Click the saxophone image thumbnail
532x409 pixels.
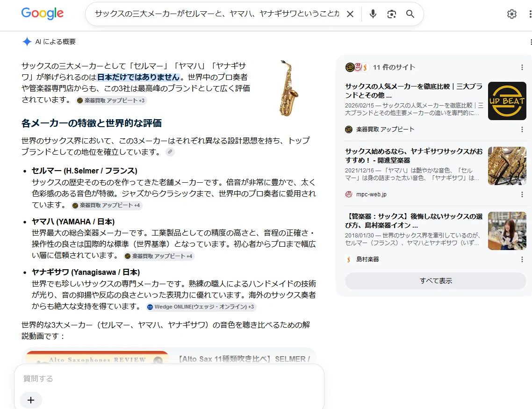pos(288,88)
